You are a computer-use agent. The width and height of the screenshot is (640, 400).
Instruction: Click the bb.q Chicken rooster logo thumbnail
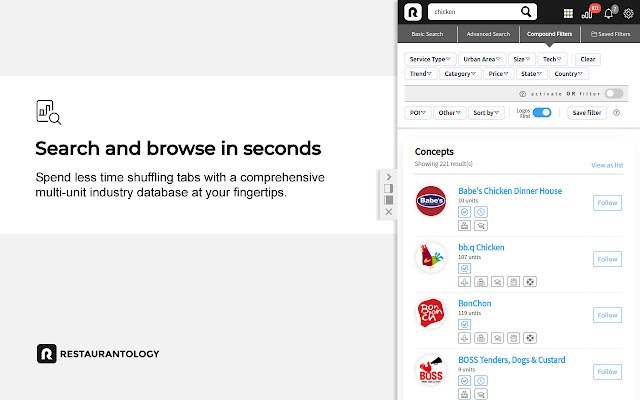coord(431,257)
